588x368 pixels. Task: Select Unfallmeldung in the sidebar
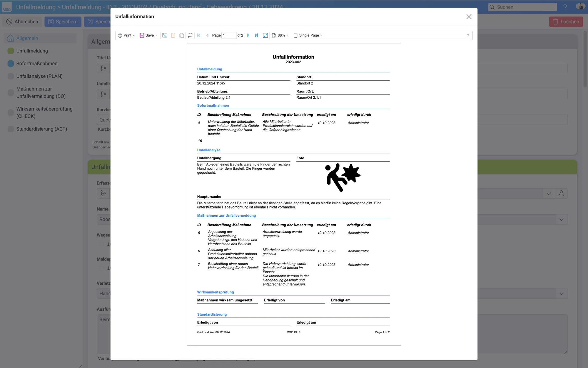[x=32, y=51]
